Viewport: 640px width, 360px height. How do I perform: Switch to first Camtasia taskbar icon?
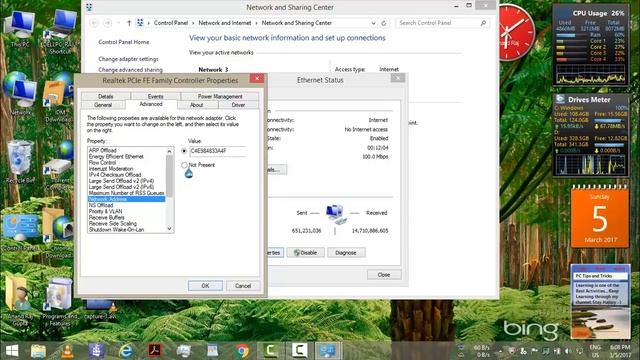click(x=270, y=350)
